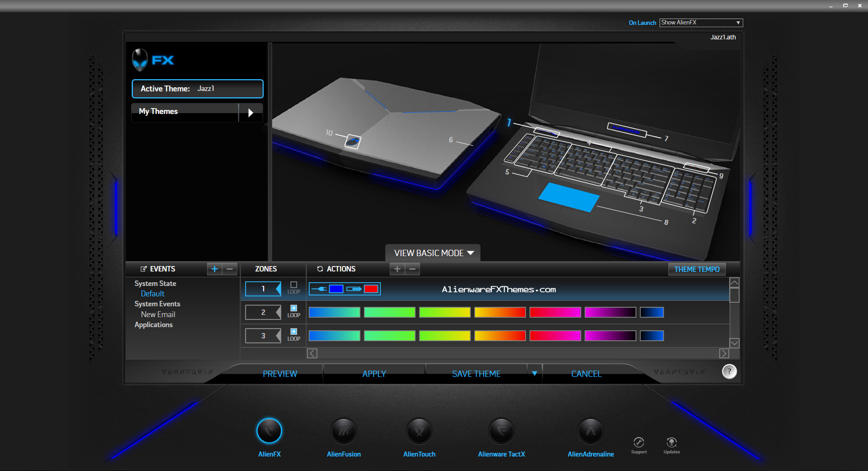The image size is (868, 471).
Task: Select the System Events category
Action: [157, 304]
